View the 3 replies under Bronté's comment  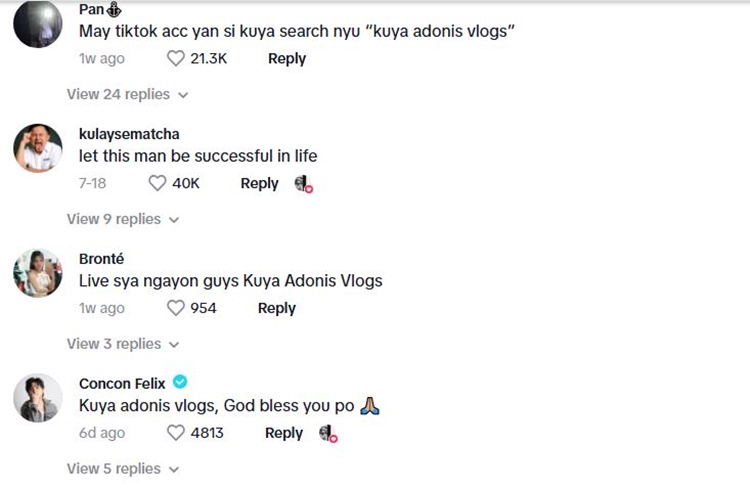(123, 344)
